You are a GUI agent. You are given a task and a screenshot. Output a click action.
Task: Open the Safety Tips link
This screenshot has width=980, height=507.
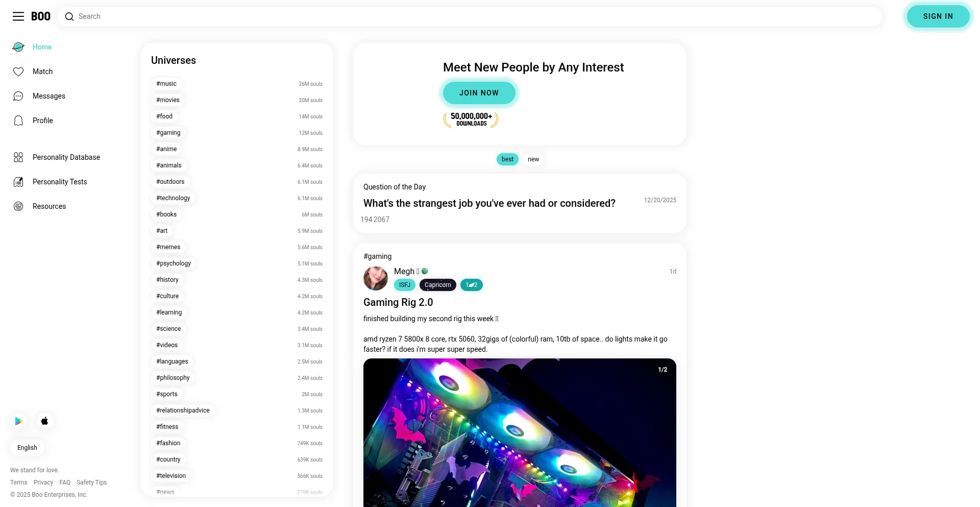(92, 482)
